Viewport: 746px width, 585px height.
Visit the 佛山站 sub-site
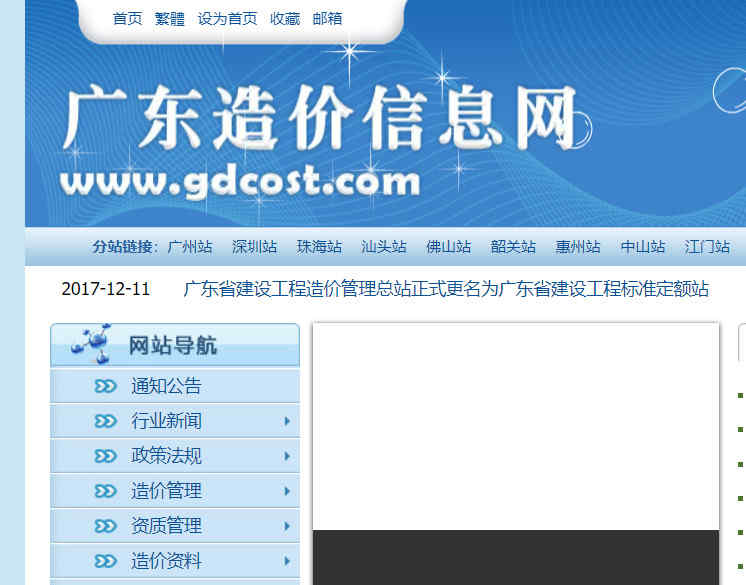point(448,247)
